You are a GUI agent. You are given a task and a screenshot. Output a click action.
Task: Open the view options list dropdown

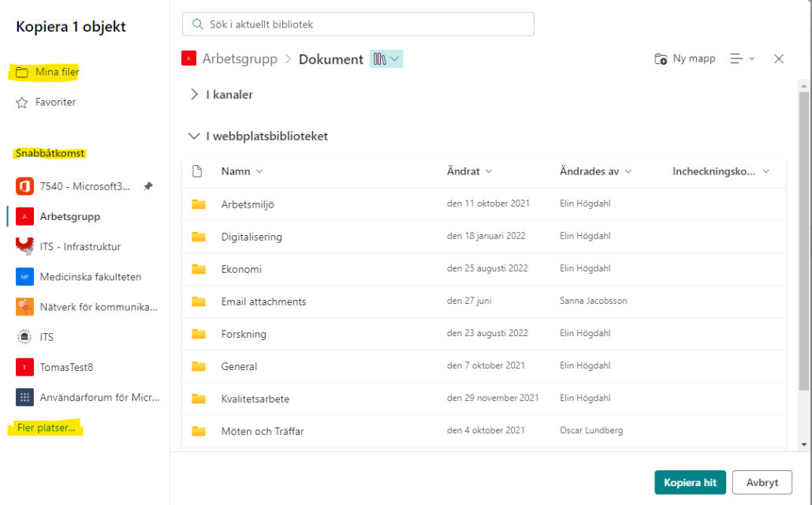(742, 58)
